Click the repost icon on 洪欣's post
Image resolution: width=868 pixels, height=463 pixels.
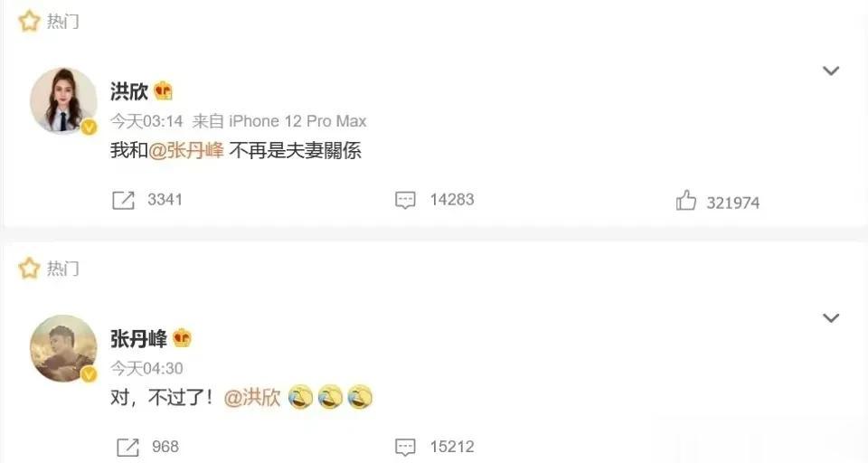(x=123, y=200)
